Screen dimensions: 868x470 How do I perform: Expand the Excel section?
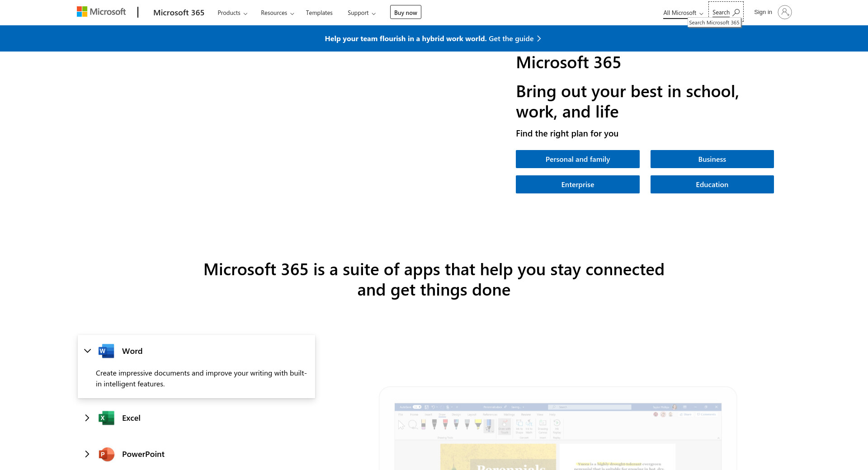(x=87, y=418)
